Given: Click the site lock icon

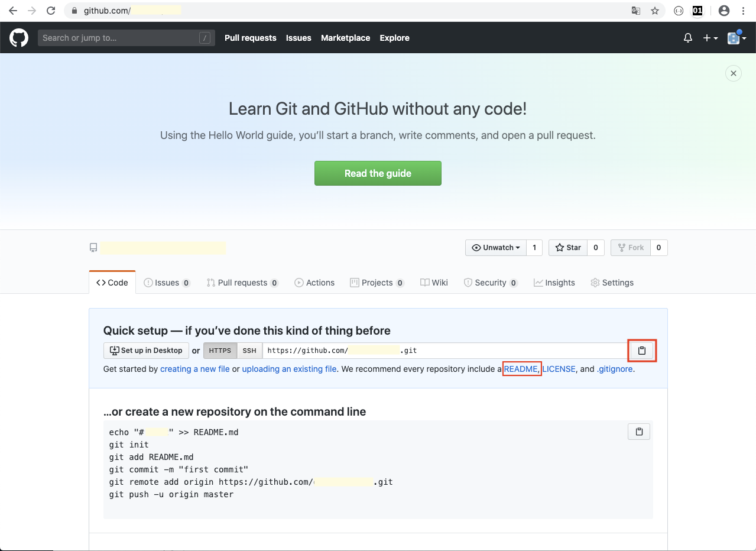Looking at the screenshot, I should [74, 11].
